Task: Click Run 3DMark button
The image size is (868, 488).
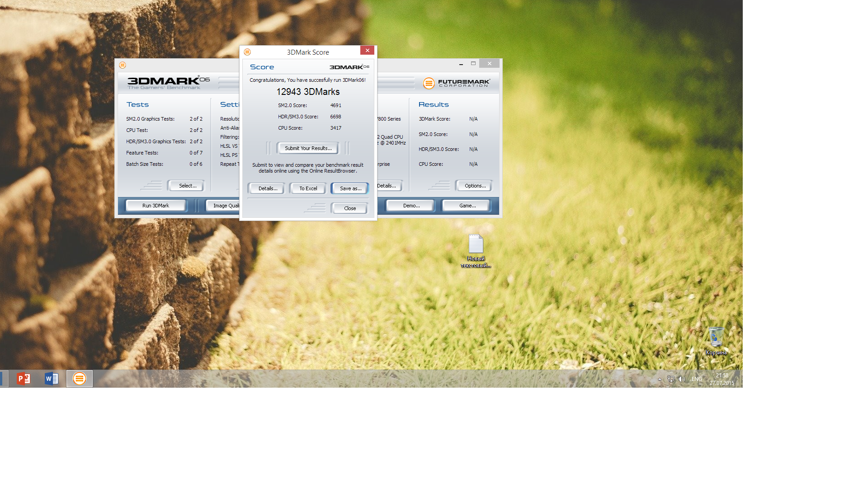Action: tap(156, 206)
